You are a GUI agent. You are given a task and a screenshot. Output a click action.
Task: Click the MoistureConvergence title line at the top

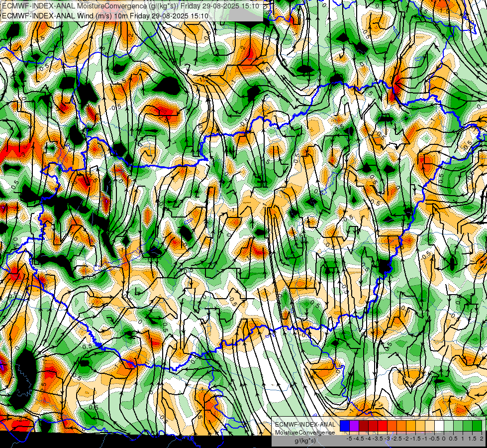coord(130,6)
